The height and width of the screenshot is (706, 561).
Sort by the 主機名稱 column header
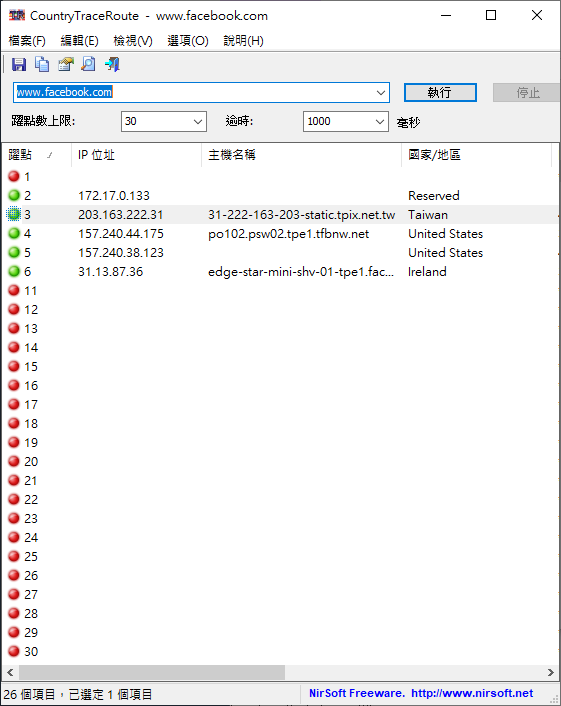(x=301, y=155)
